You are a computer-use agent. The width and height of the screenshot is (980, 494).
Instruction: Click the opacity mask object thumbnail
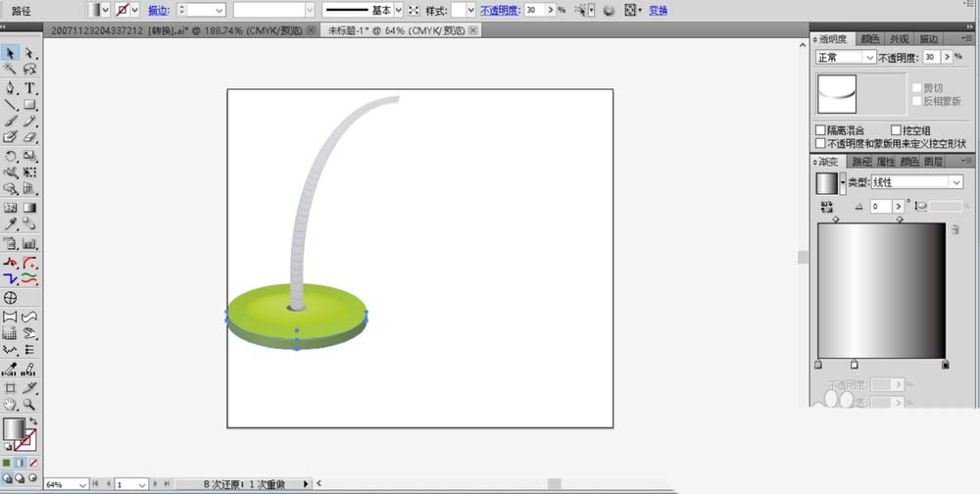coord(837,94)
